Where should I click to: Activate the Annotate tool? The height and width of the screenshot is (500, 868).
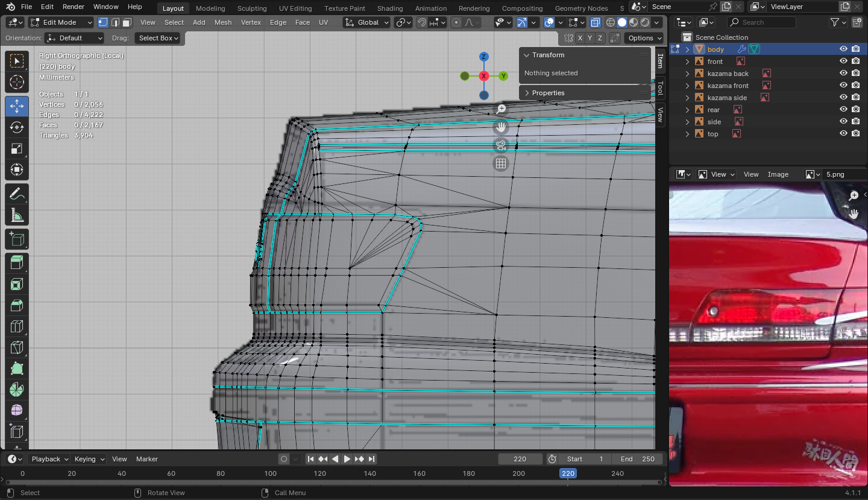click(x=17, y=194)
